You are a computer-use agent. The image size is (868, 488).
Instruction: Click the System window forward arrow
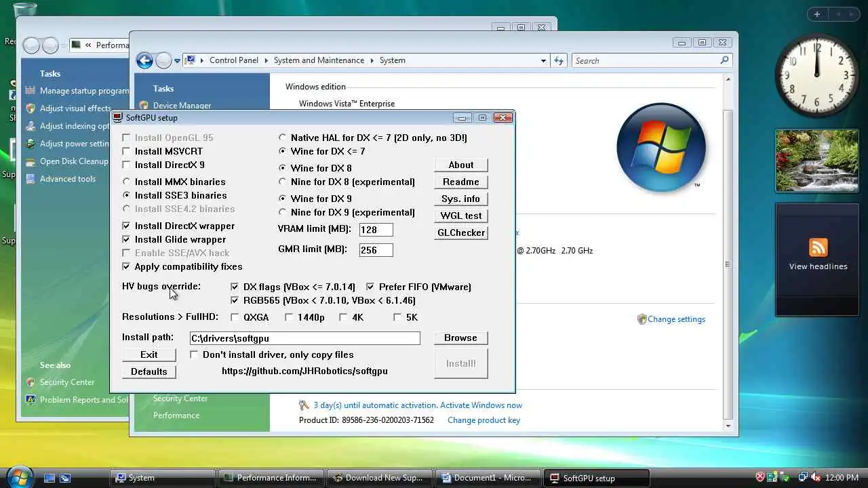163,60
